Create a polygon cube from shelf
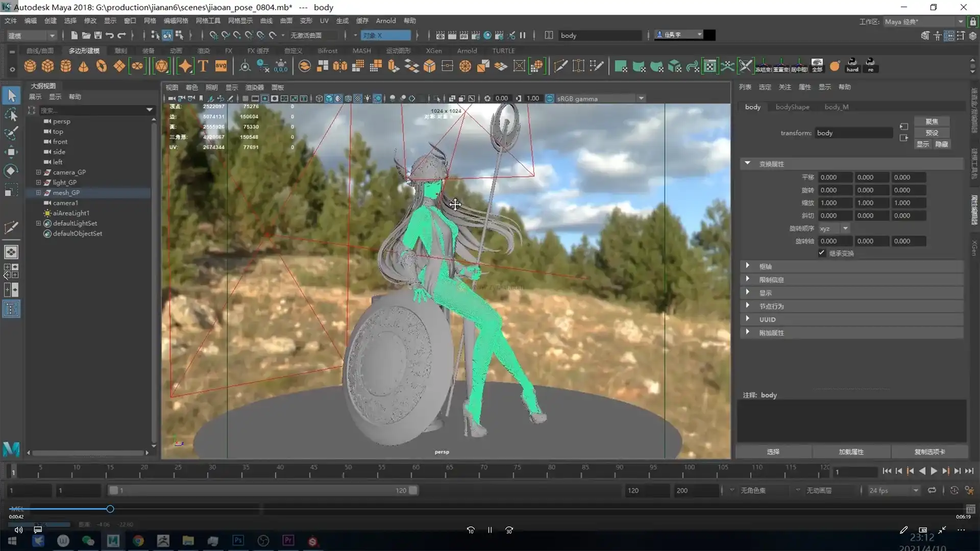980x551 pixels. pos(48,66)
